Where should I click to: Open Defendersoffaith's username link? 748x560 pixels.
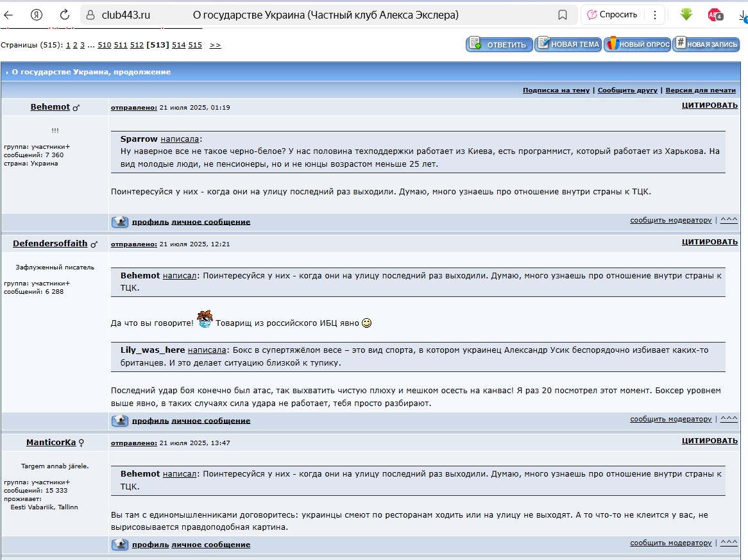[x=50, y=243]
